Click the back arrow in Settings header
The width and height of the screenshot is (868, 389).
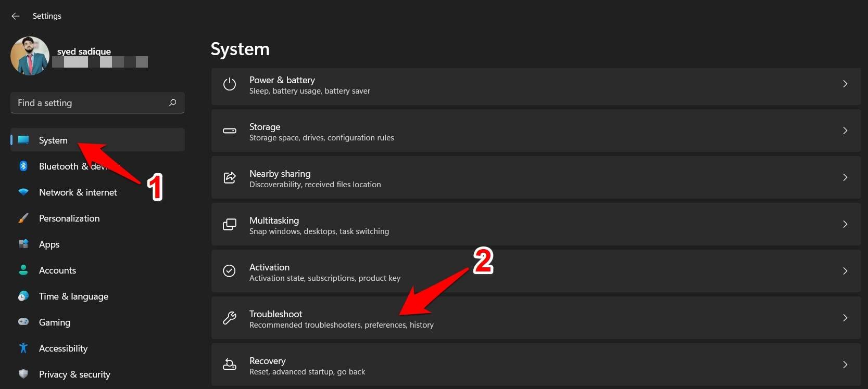tap(16, 16)
